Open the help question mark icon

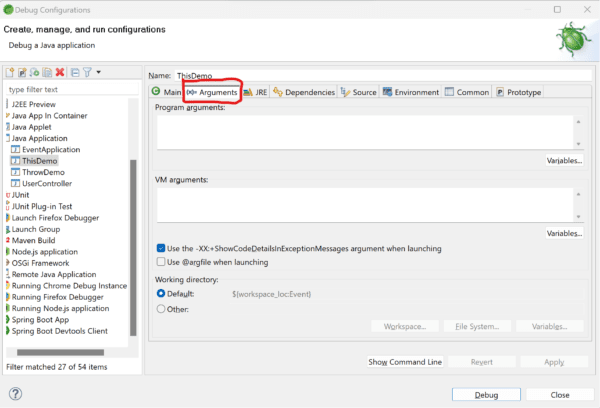15,394
